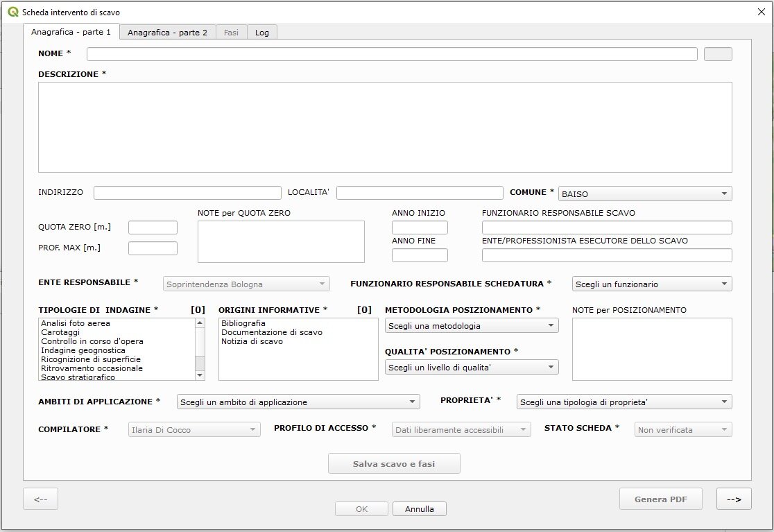Expand the Funzionario responsabile schedatura dropdown
774x532 pixels.
[652, 284]
